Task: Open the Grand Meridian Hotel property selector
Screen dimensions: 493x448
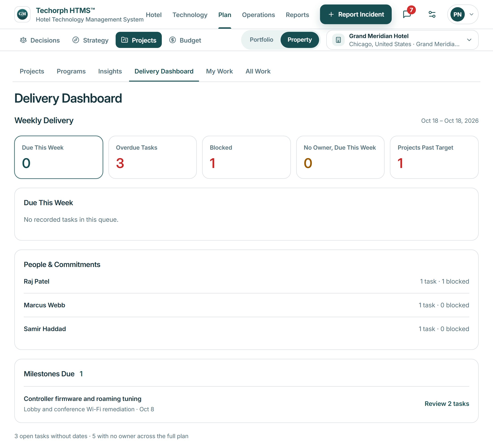Action: 402,40
